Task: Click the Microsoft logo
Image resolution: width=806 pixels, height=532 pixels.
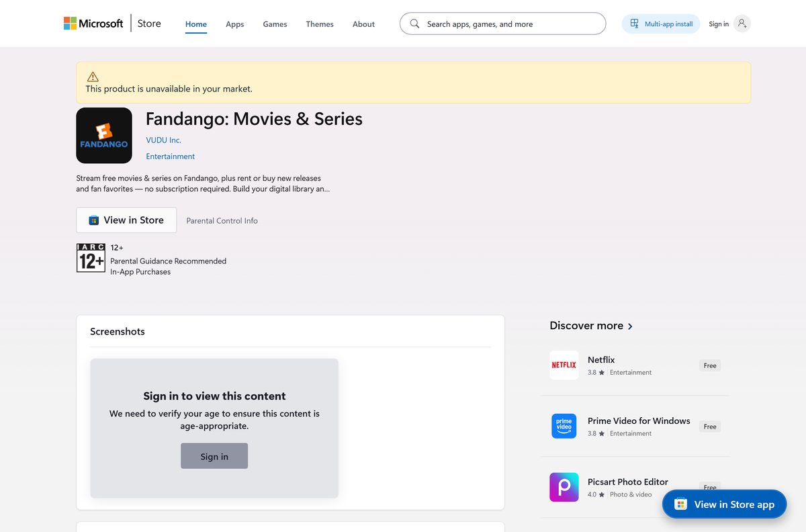Action: (93, 24)
